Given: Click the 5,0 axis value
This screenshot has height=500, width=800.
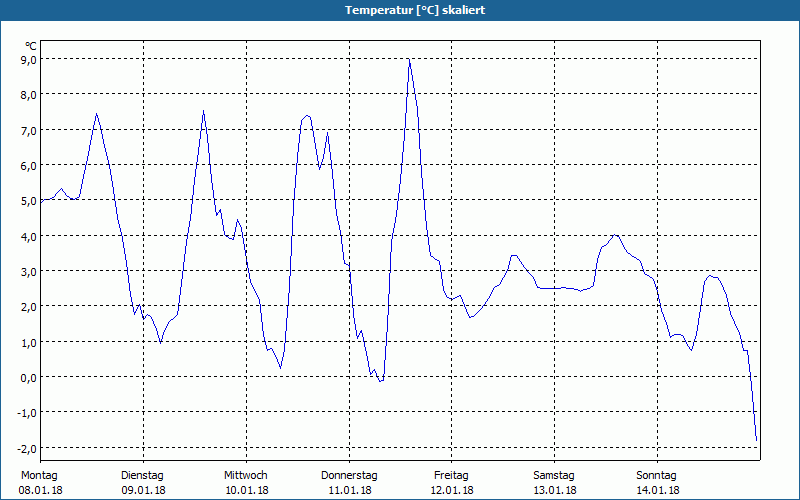Looking at the screenshot, I should pyautogui.click(x=29, y=201).
